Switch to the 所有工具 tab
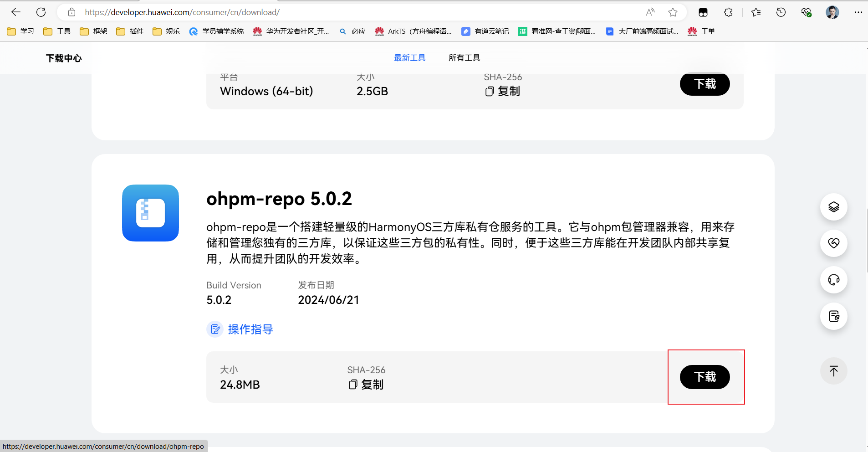The width and height of the screenshot is (868, 452). coord(464,58)
